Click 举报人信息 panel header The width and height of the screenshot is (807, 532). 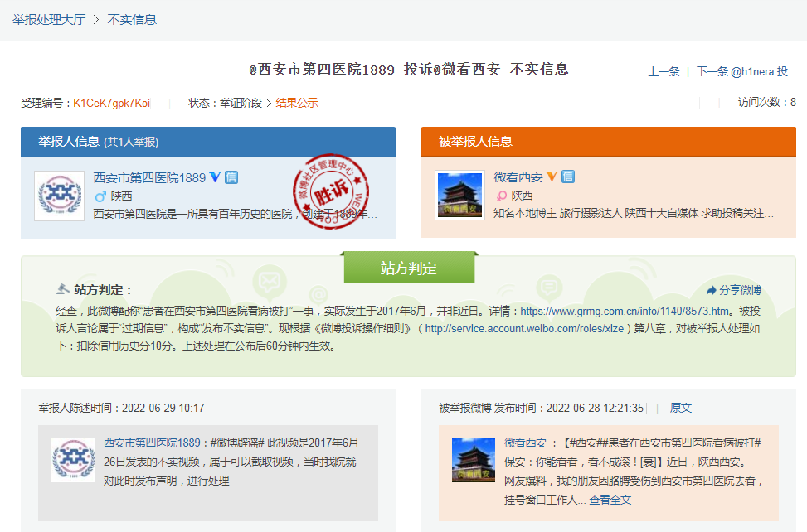(x=208, y=142)
